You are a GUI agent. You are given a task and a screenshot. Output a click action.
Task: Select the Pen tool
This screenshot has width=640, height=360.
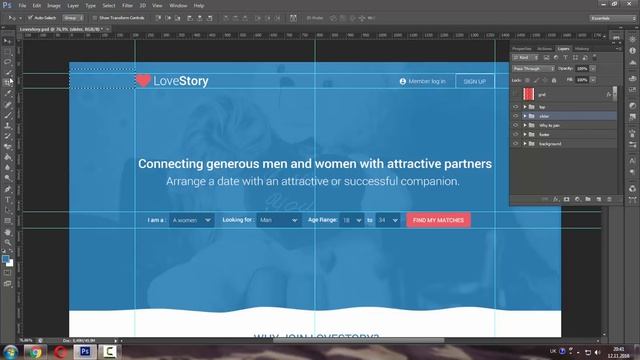click(x=7, y=189)
